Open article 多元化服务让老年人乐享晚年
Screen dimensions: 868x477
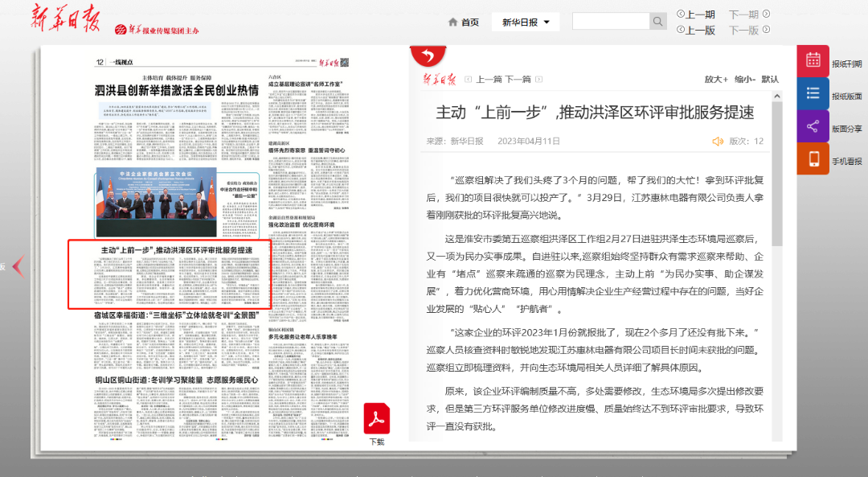click(x=303, y=337)
